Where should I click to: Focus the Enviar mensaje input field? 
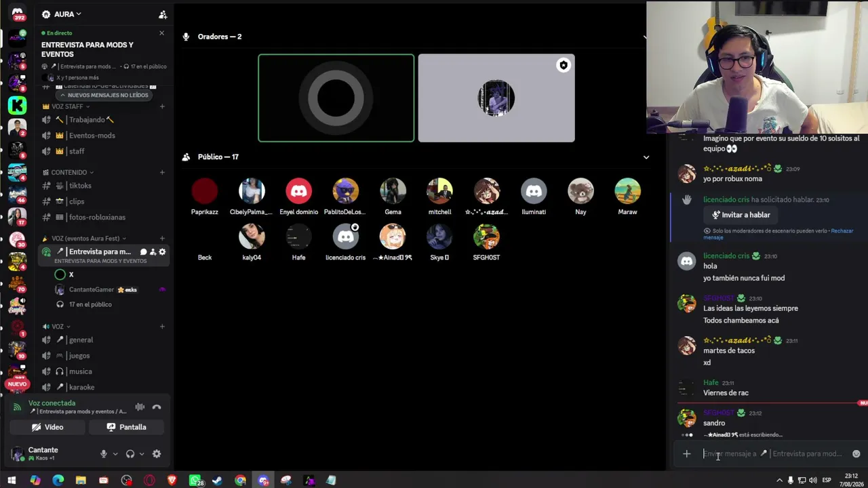coord(773,454)
